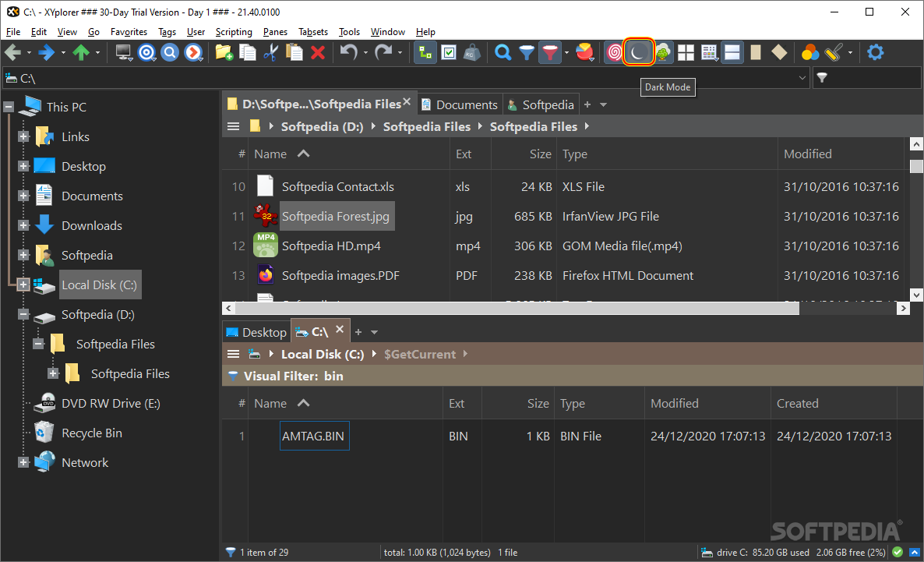Toggle the red live filter funnel
Screen dimensions: 924x562
(549, 52)
